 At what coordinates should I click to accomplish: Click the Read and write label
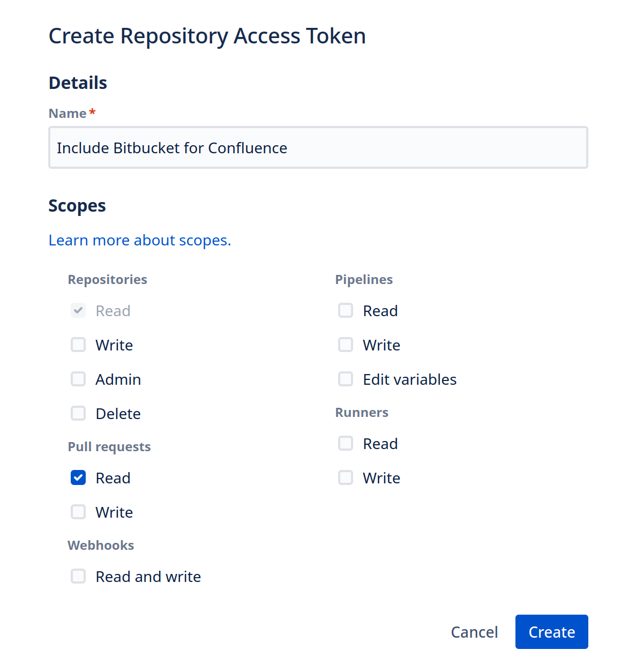[148, 577]
